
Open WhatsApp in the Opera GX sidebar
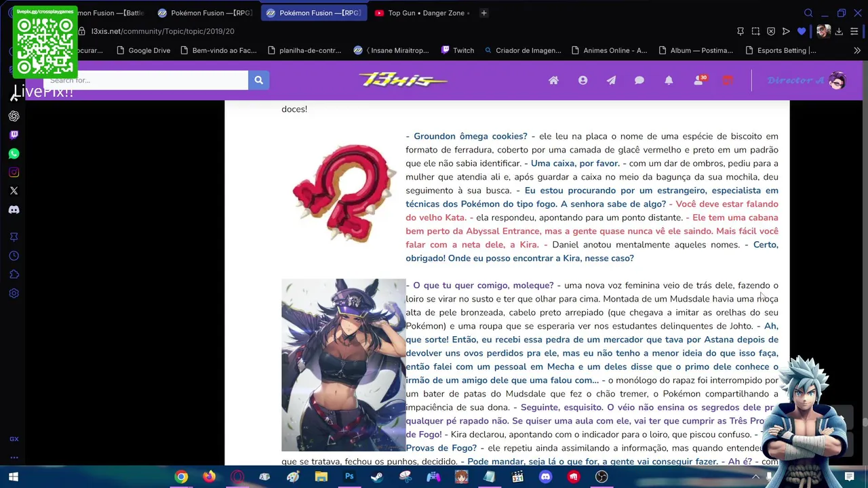coord(14,154)
